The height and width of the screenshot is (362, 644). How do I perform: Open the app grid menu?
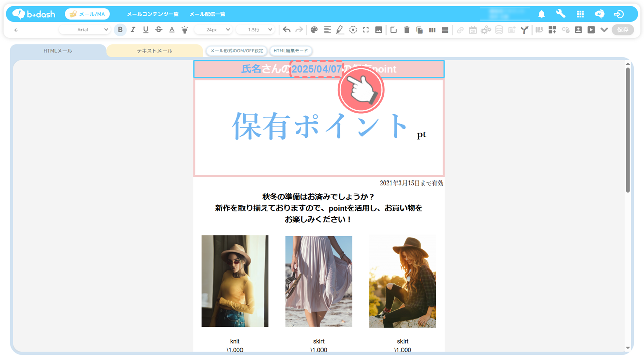pos(580,14)
